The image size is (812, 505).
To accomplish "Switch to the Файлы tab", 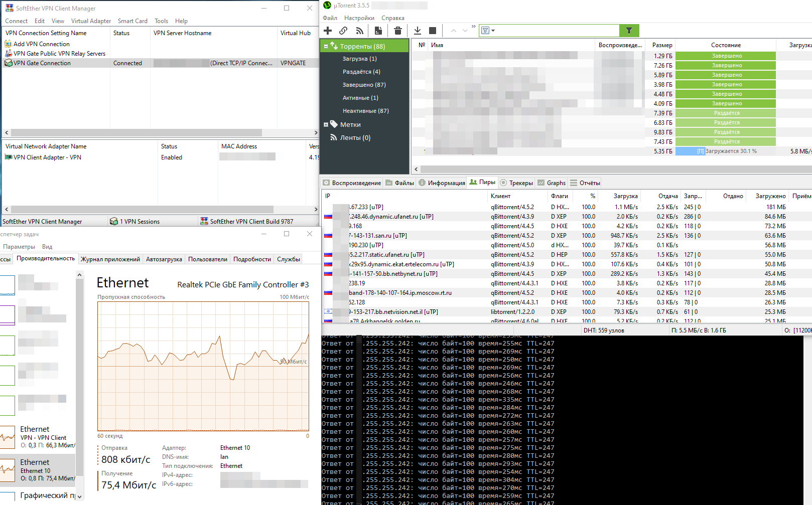I will [x=400, y=183].
